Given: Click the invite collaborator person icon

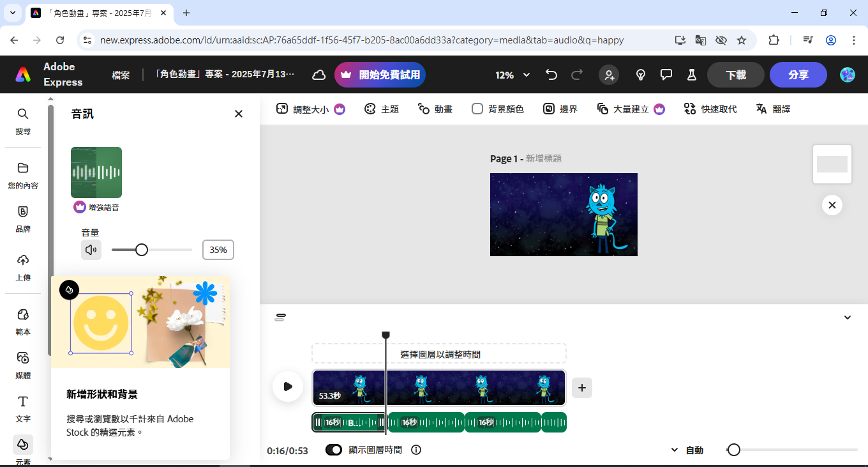Looking at the screenshot, I should click(609, 75).
